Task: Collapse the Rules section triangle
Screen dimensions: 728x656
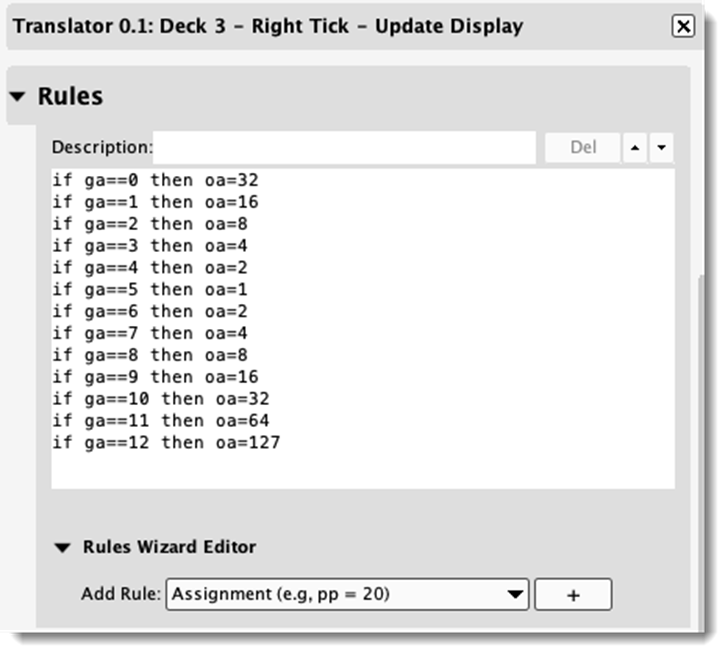Action: tap(18, 97)
